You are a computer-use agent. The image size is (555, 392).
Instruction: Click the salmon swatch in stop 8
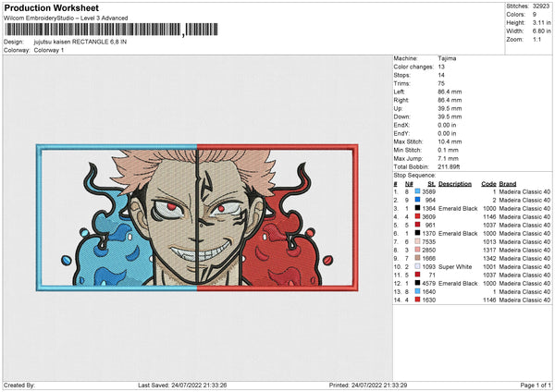pyautogui.click(x=418, y=250)
